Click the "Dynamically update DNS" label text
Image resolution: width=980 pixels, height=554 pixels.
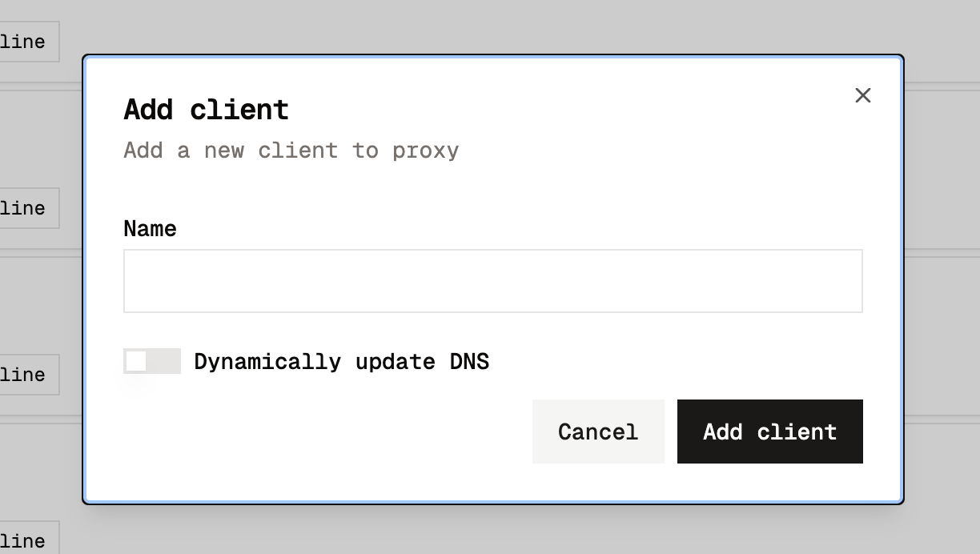tap(341, 361)
